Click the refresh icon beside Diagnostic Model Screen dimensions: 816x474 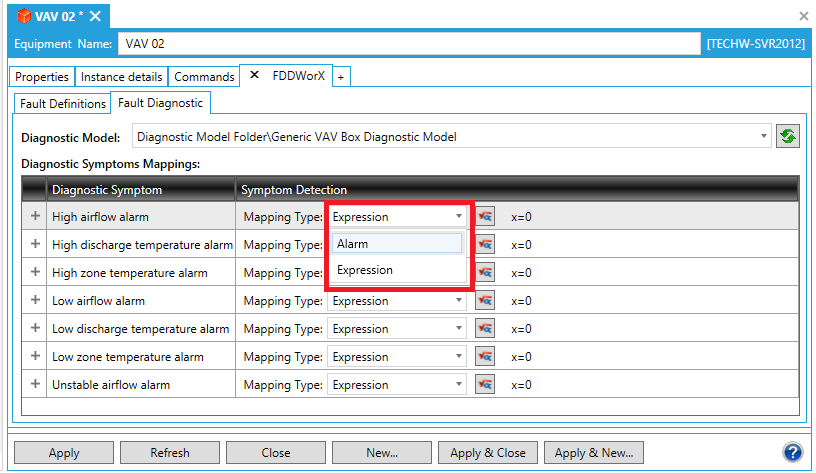[x=788, y=136]
